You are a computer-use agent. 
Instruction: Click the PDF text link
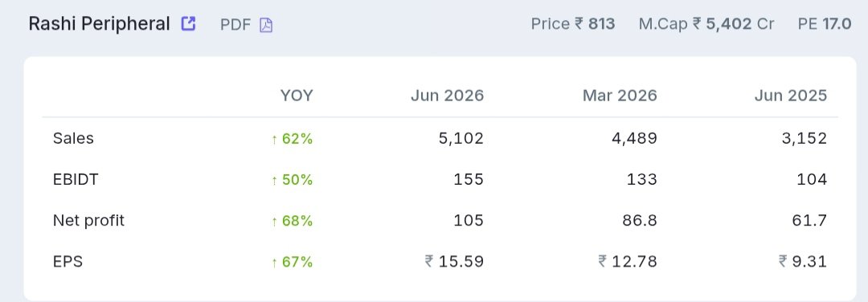pyautogui.click(x=235, y=25)
